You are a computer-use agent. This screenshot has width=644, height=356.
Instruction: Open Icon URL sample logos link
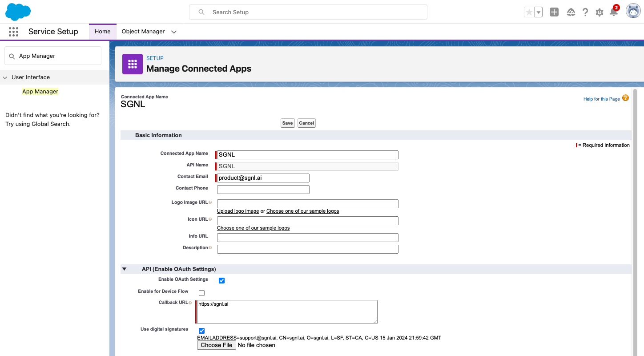tap(254, 228)
